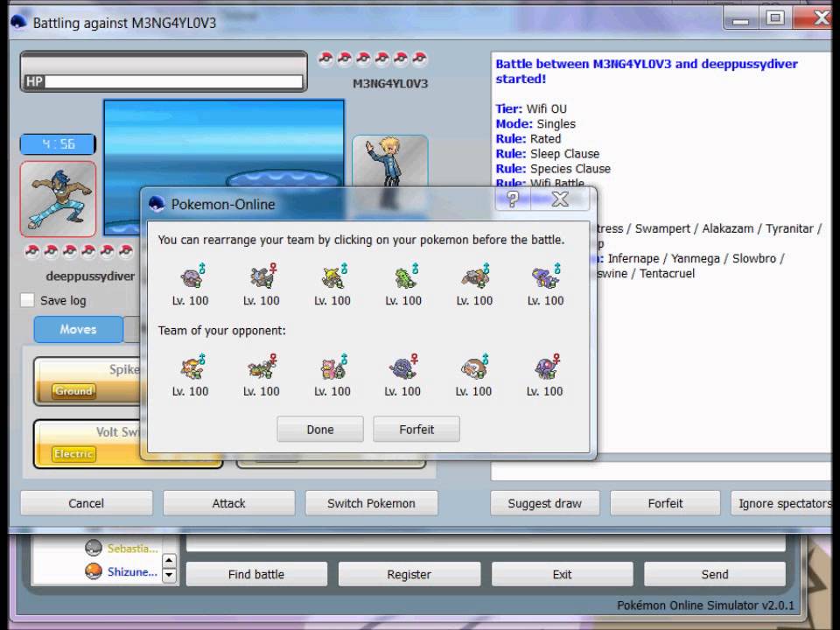Click your trainer avatar with the red border
Image resolution: width=840 pixels, height=630 pixels.
click(59, 199)
